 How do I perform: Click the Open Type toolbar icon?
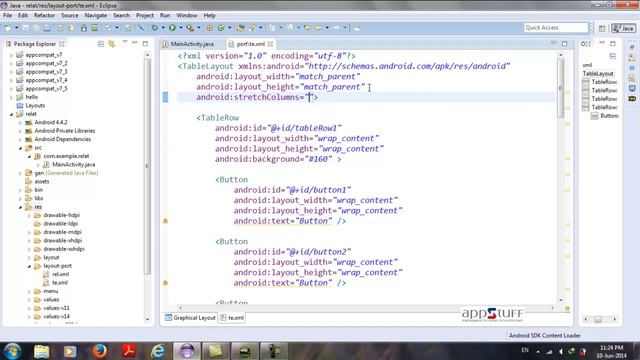click(x=240, y=28)
